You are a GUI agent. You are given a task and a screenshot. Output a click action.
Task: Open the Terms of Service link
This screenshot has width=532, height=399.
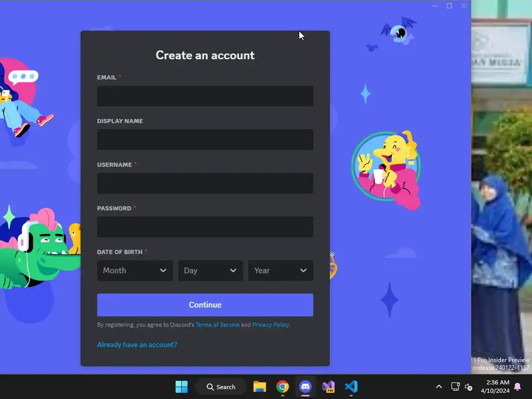218,325
